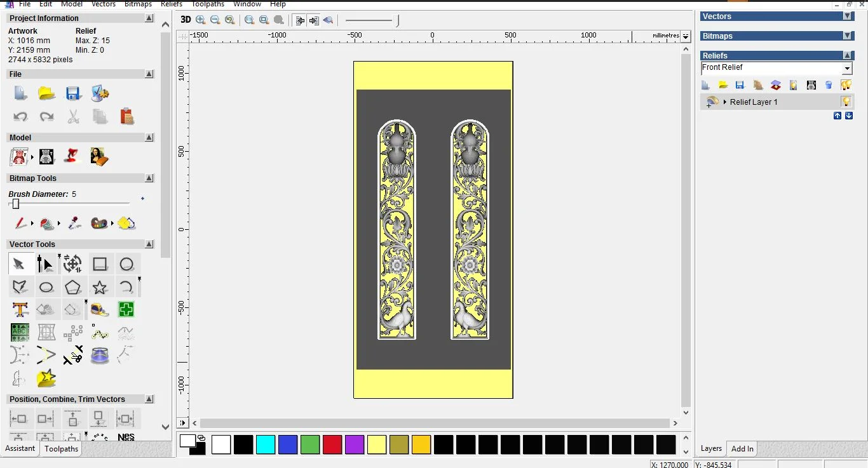Delete relief layer with trash bin icon

click(x=829, y=85)
